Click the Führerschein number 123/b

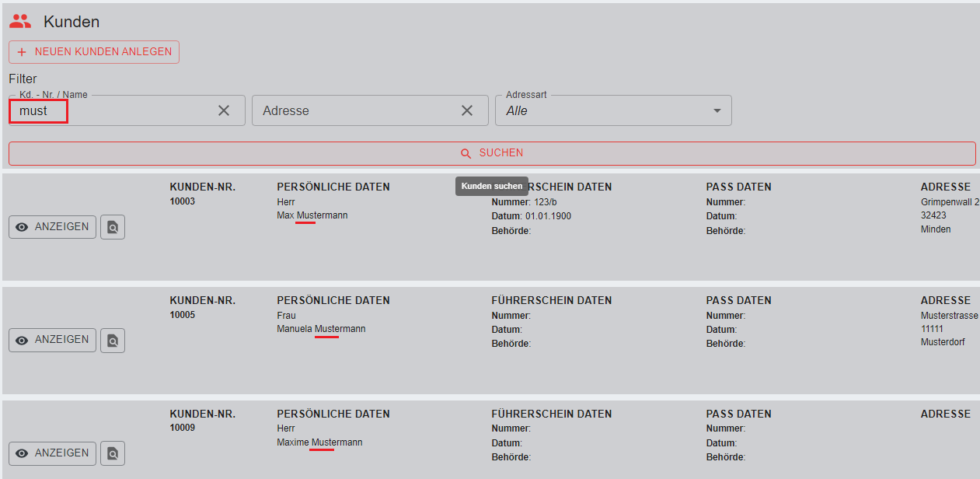click(x=545, y=202)
